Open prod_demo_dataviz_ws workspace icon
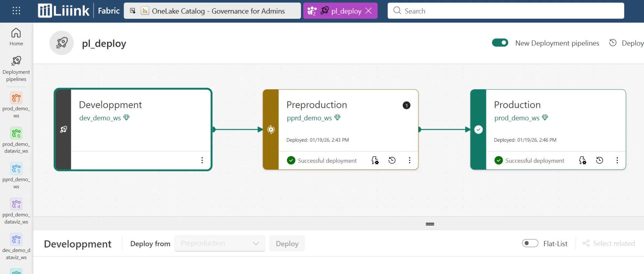This screenshot has height=274, width=644. click(16, 133)
